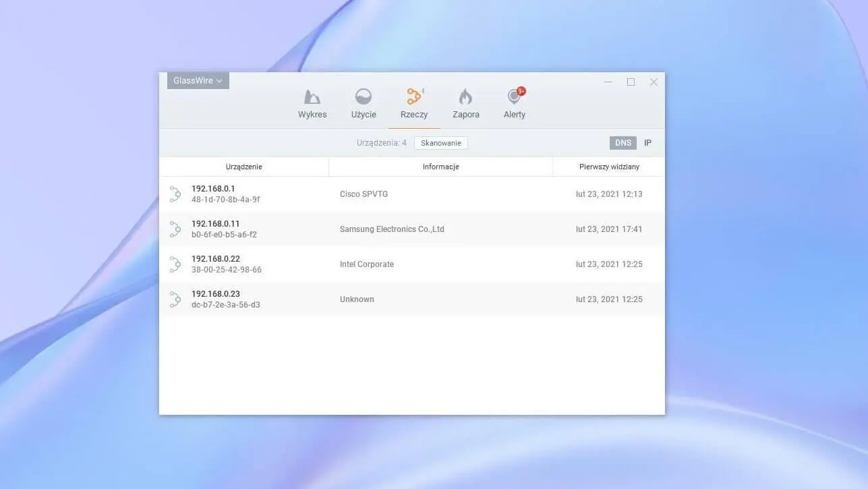The height and width of the screenshot is (489, 868).
Task: Select the Zapora firewall flame icon
Action: point(465,97)
